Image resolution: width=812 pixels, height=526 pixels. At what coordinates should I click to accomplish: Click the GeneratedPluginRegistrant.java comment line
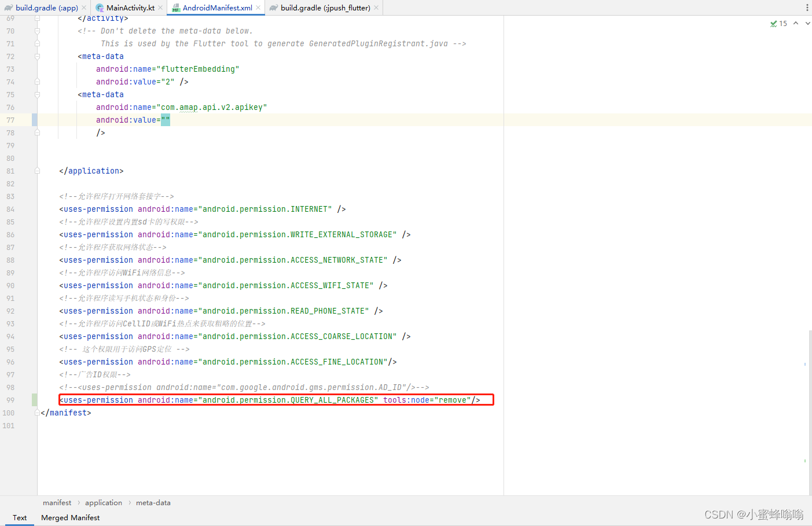[x=284, y=44]
